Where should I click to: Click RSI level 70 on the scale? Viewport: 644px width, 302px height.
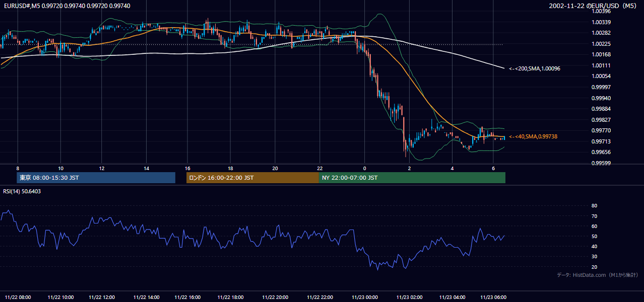[594, 216]
